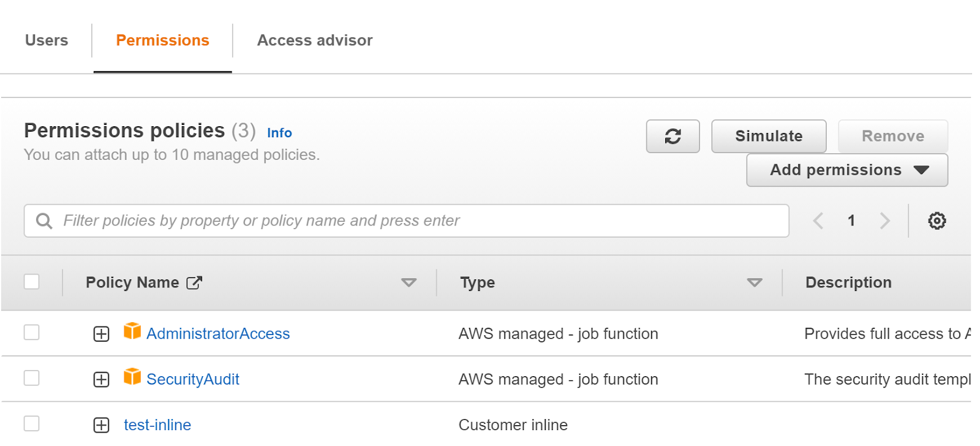Click the search magnifier icon
Screen dimensions: 980x446
pyautogui.click(x=44, y=221)
